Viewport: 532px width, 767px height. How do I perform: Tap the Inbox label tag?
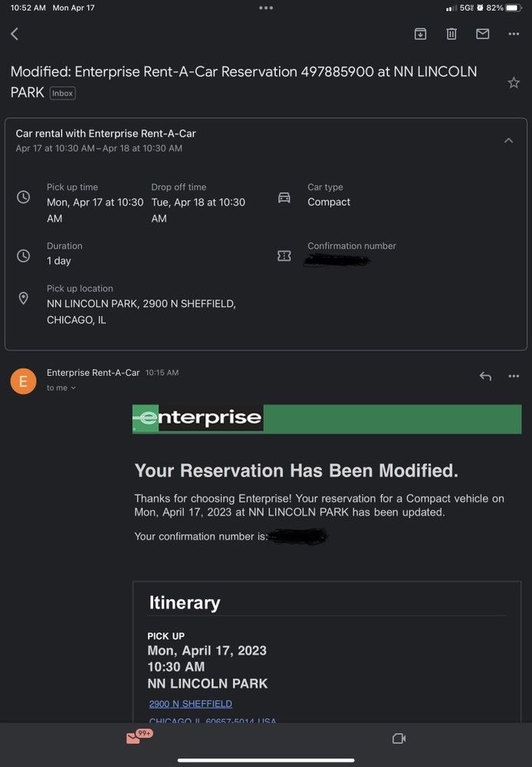63,94
